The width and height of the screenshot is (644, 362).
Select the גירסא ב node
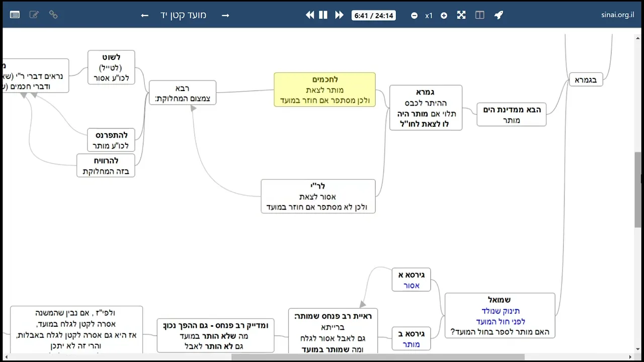point(411,339)
